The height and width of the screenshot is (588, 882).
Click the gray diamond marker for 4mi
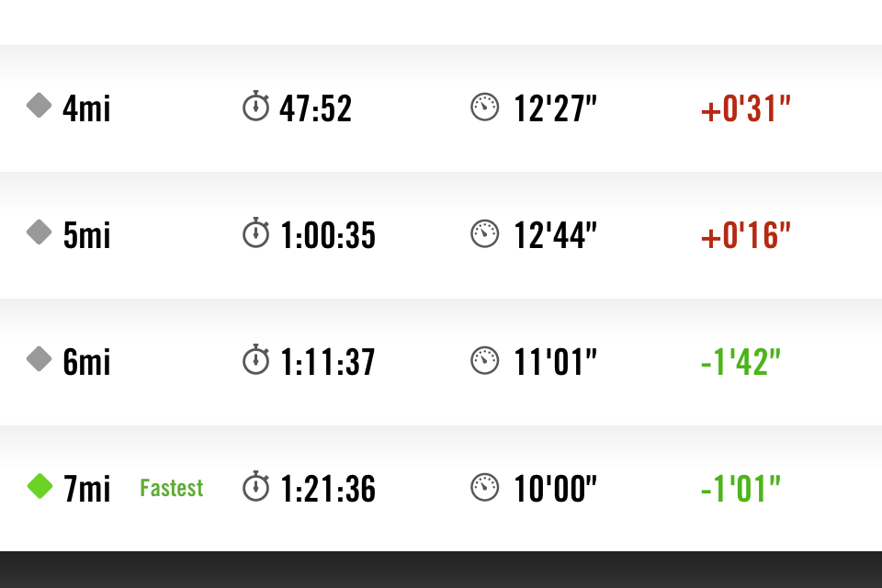pos(40,106)
